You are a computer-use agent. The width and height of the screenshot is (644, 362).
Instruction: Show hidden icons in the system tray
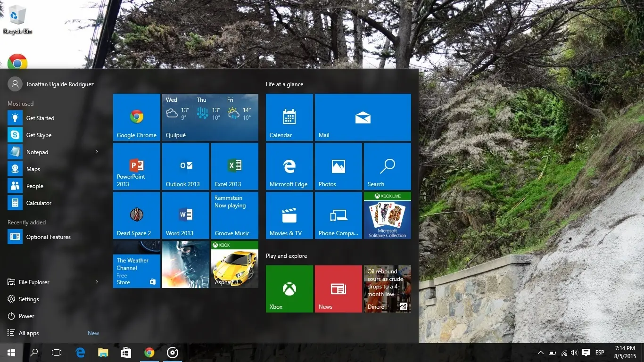[540, 352]
